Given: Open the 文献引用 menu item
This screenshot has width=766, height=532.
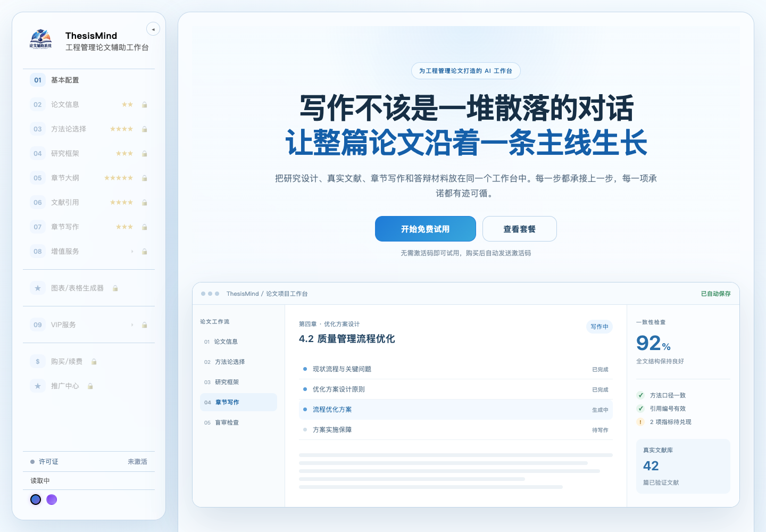Looking at the screenshot, I should tap(89, 203).
